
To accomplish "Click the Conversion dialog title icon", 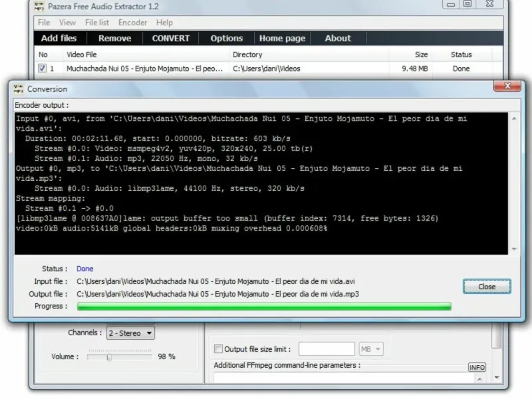I will click(x=19, y=89).
